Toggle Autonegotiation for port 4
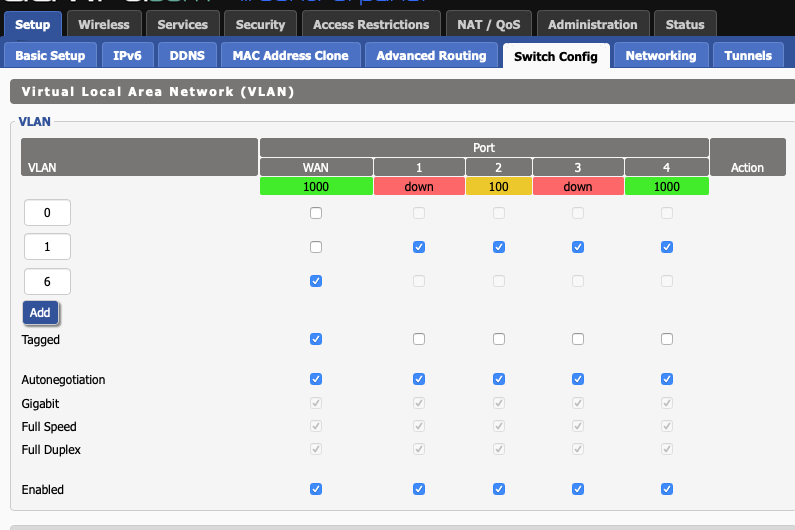 (667, 379)
